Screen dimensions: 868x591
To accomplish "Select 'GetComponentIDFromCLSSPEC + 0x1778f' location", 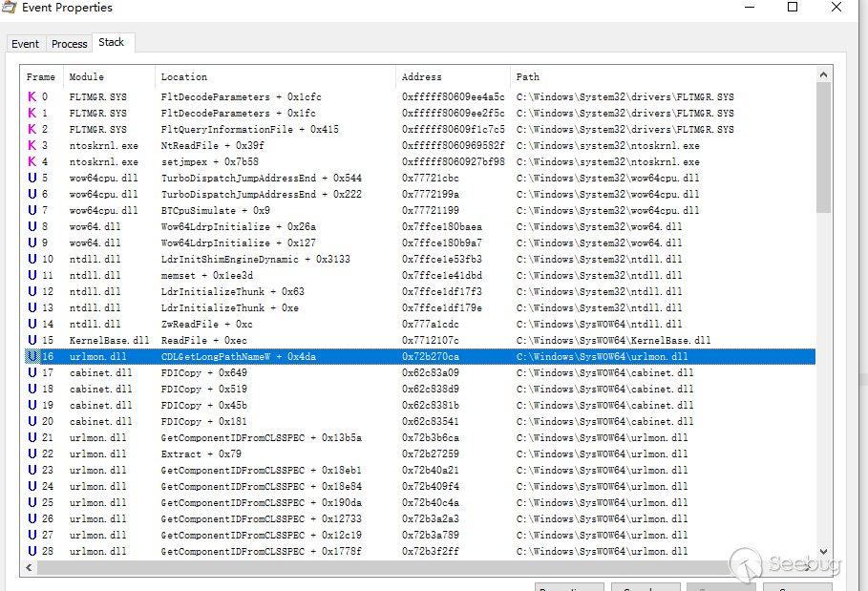I will 261,551.
